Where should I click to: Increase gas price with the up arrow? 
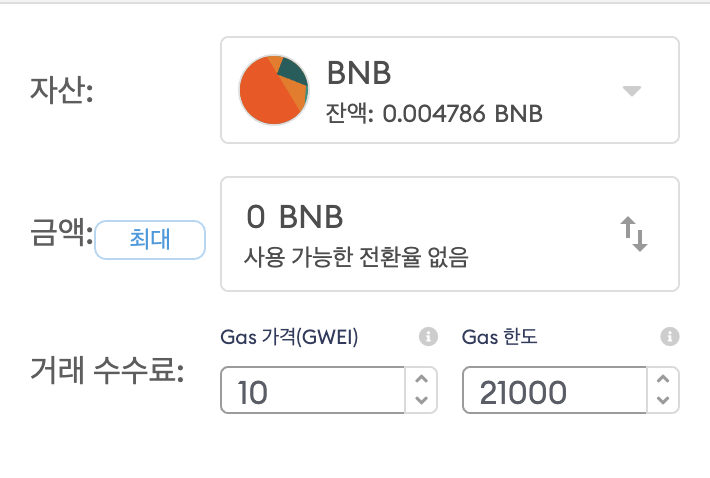click(x=422, y=379)
